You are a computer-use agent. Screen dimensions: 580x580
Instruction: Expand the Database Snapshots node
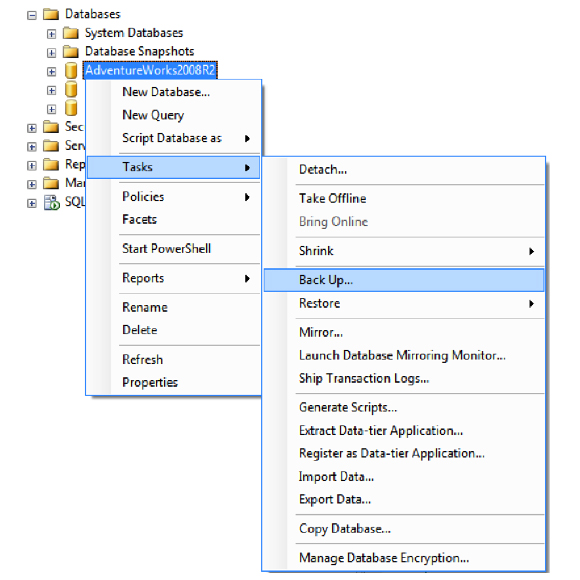click(51, 53)
